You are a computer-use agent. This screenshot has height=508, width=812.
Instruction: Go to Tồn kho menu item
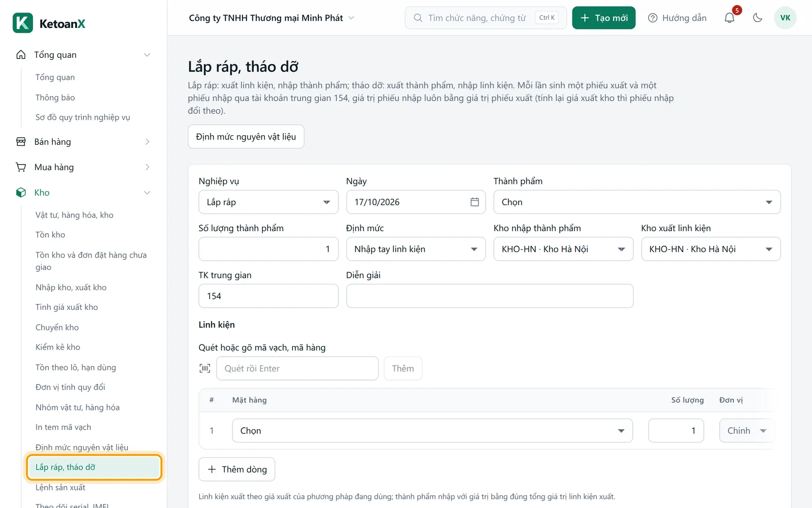(50, 235)
